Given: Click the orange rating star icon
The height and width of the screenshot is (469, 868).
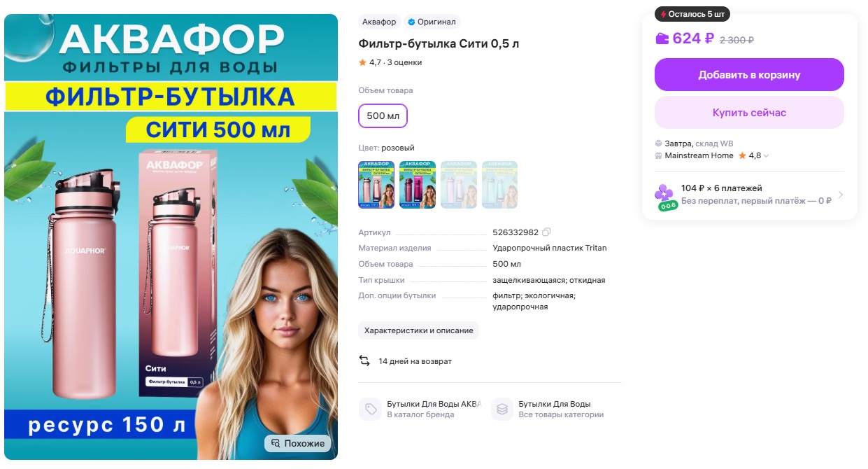Looking at the screenshot, I should pyautogui.click(x=362, y=62).
